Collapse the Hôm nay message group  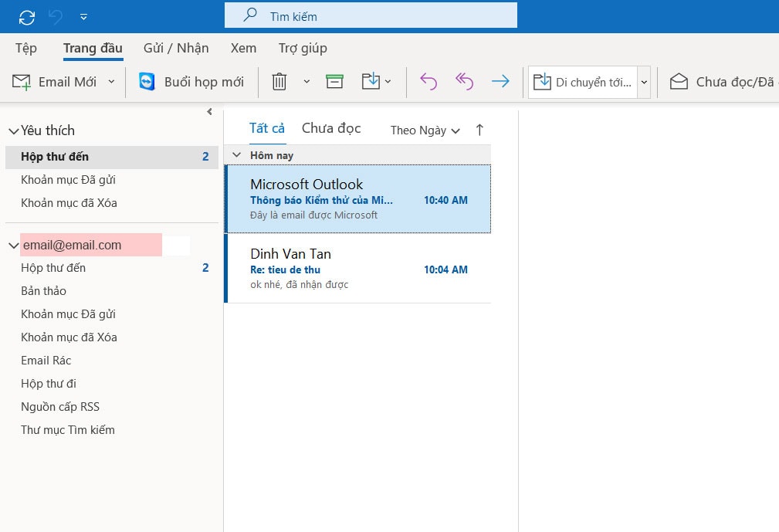click(x=237, y=155)
